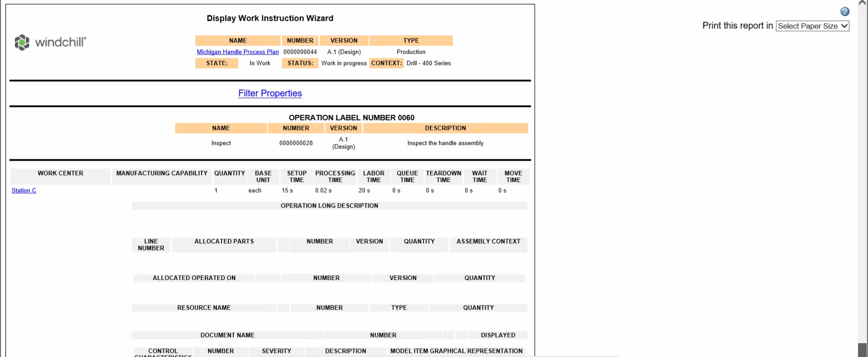The width and height of the screenshot is (868, 357).
Task: Open the Michigan Handle Process Plan link
Action: click(238, 52)
